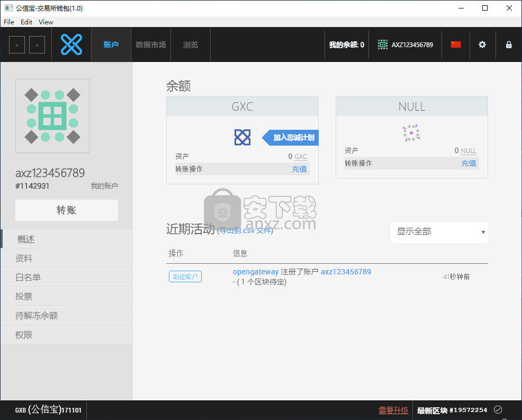Click 转账操作 row in GXC card
The width and height of the screenshot is (522, 420).
tap(242, 169)
